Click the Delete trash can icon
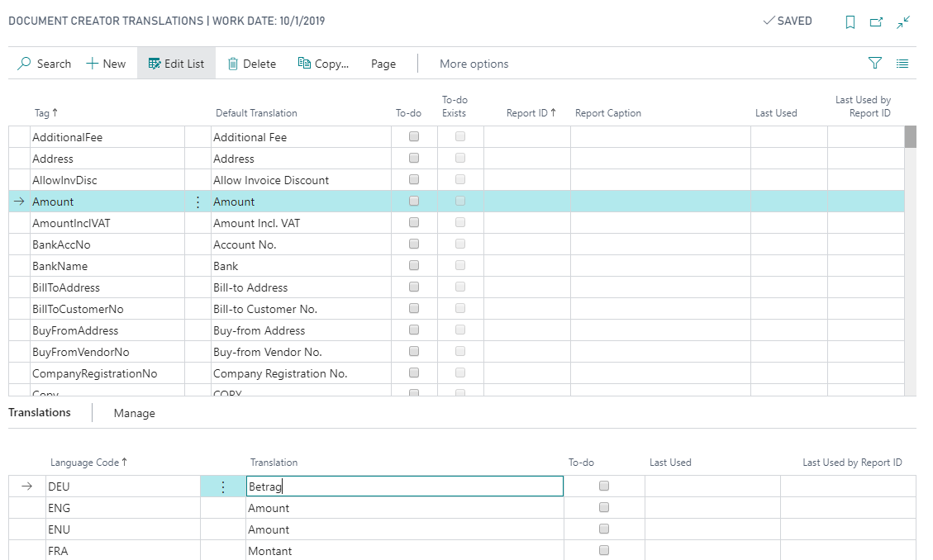 pyautogui.click(x=233, y=64)
